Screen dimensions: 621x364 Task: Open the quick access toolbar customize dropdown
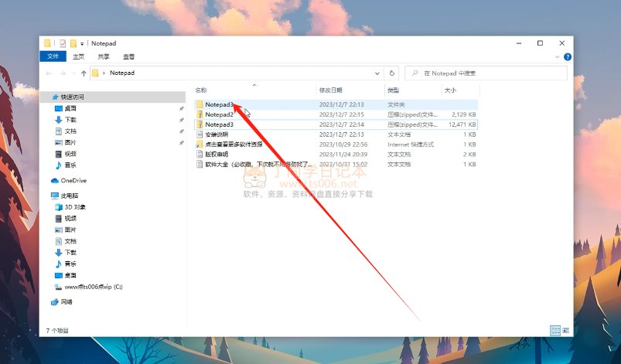coord(82,44)
